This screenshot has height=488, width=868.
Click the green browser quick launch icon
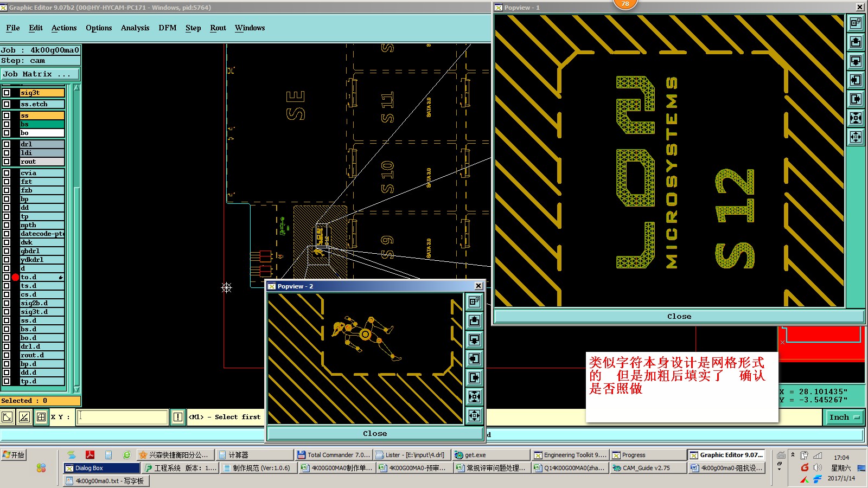click(127, 455)
